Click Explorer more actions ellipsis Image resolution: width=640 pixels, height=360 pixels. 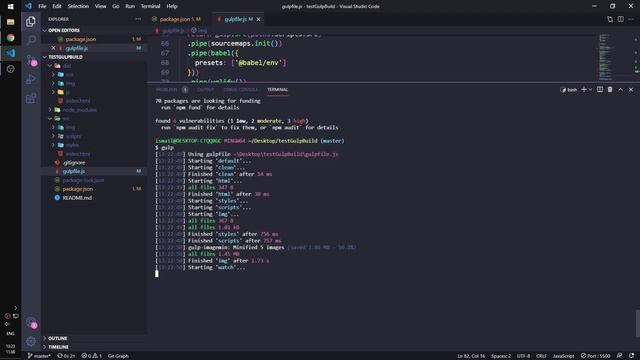pos(138,19)
